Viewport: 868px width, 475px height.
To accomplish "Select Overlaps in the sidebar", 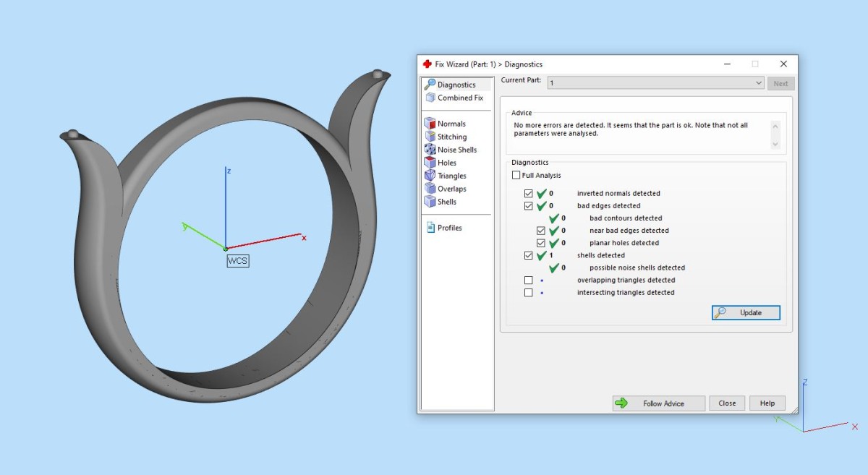I will (x=451, y=189).
